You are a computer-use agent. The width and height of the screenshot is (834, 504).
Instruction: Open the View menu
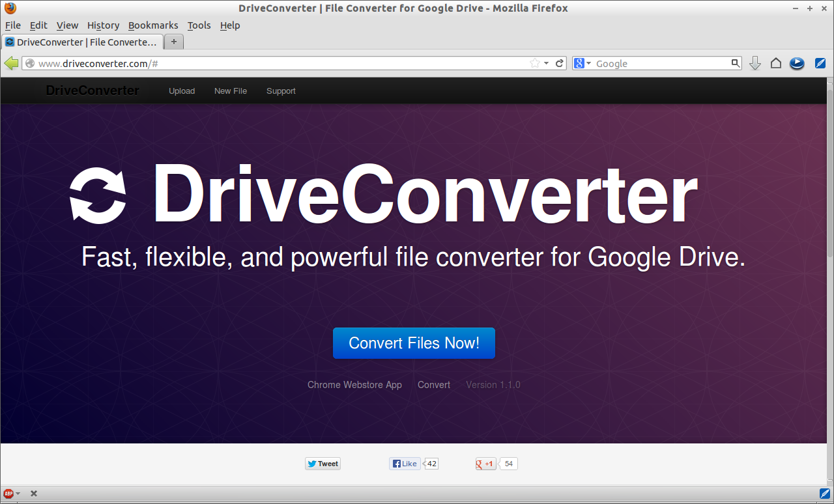(67, 25)
